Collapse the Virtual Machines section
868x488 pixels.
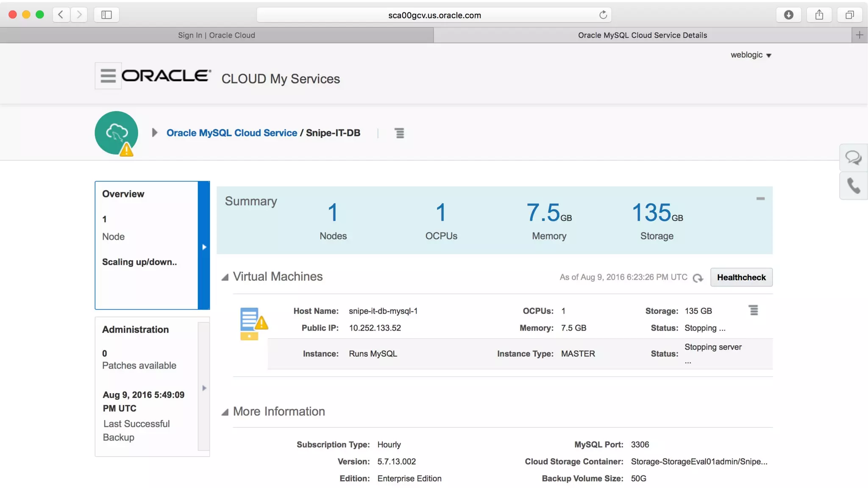(225, 277)
